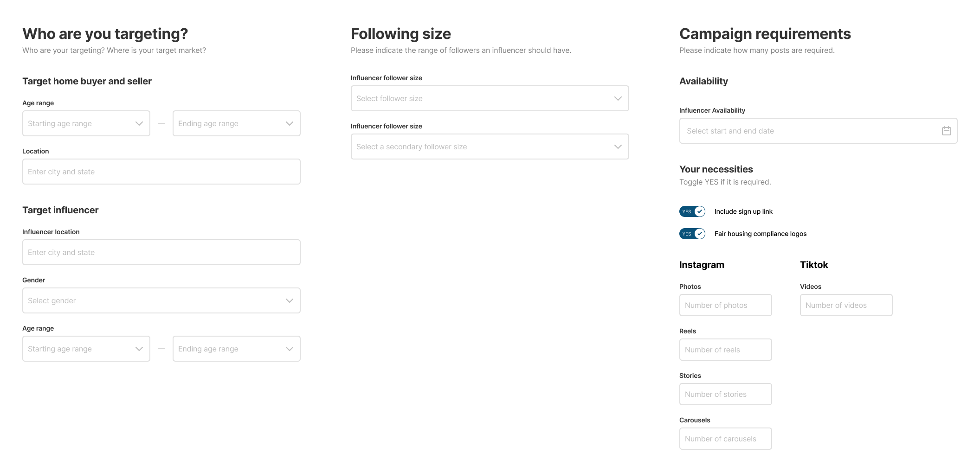The height and width of the screenshot is (472, 980).
Task: Focus the Tiktok Number of videos field
Action: point(846,305)
